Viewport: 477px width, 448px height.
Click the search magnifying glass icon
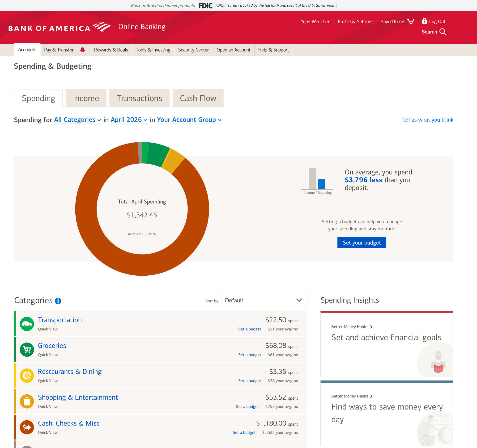click(x=443, y=32)
